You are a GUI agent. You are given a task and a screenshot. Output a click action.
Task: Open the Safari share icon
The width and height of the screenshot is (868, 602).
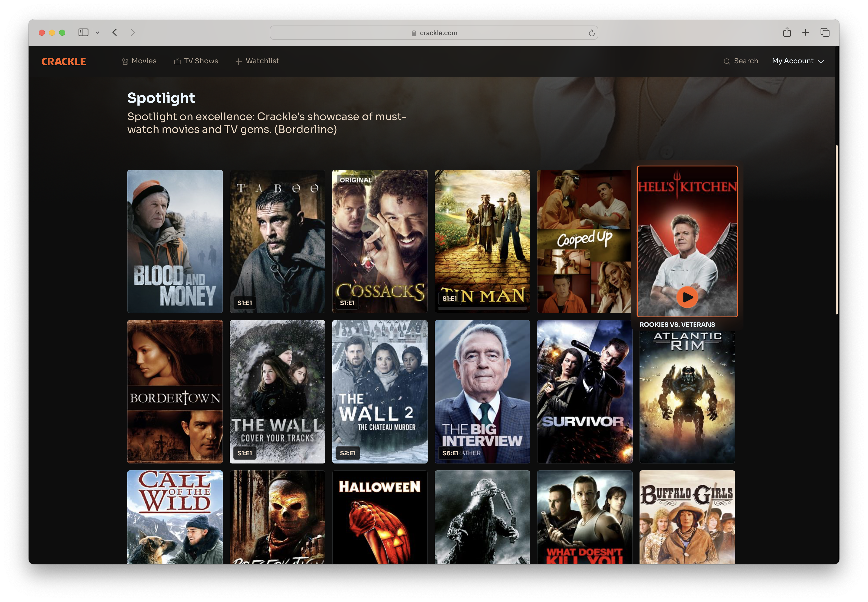(x=787, y=32)
